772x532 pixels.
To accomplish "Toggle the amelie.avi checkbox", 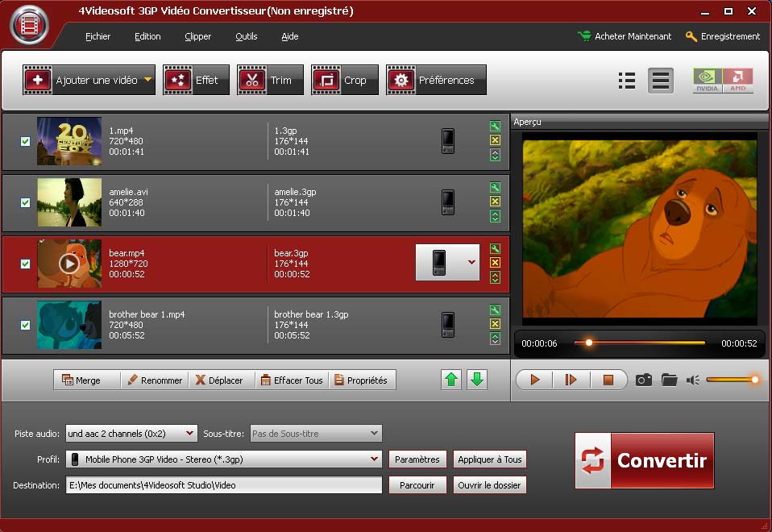I will tap(25, 203).
